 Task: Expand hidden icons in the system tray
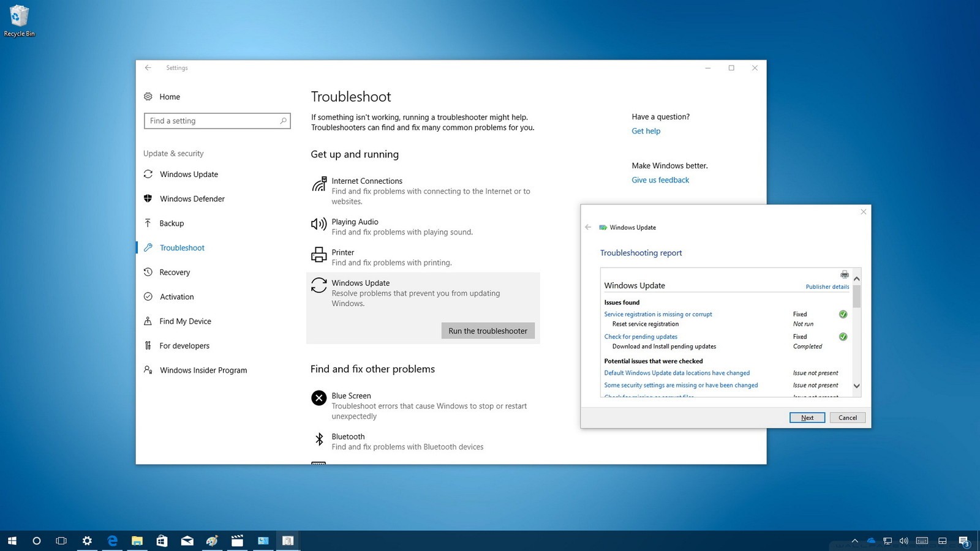pos(854,541)
